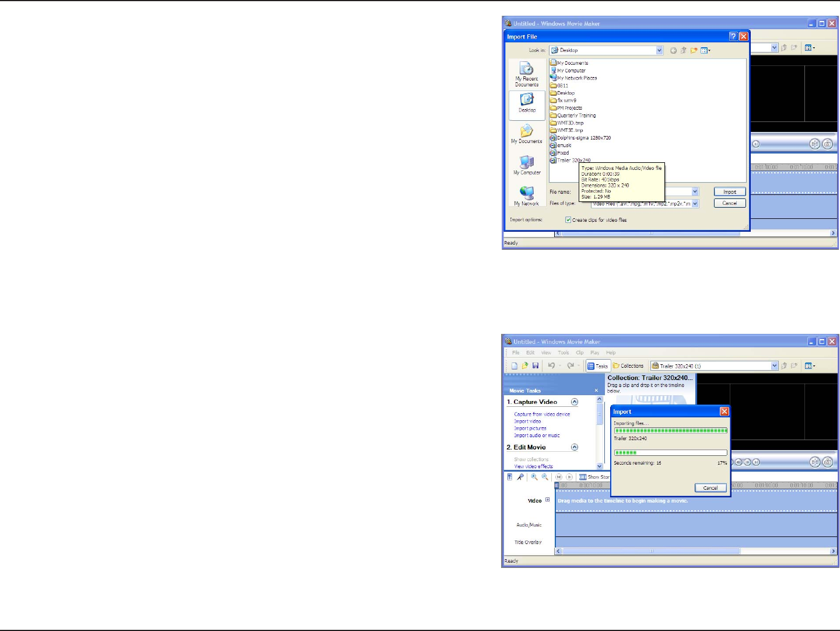The width and height of the screenshot is (840, 631).
Task: Select the flx wmv9 folder
Action: 563,100
